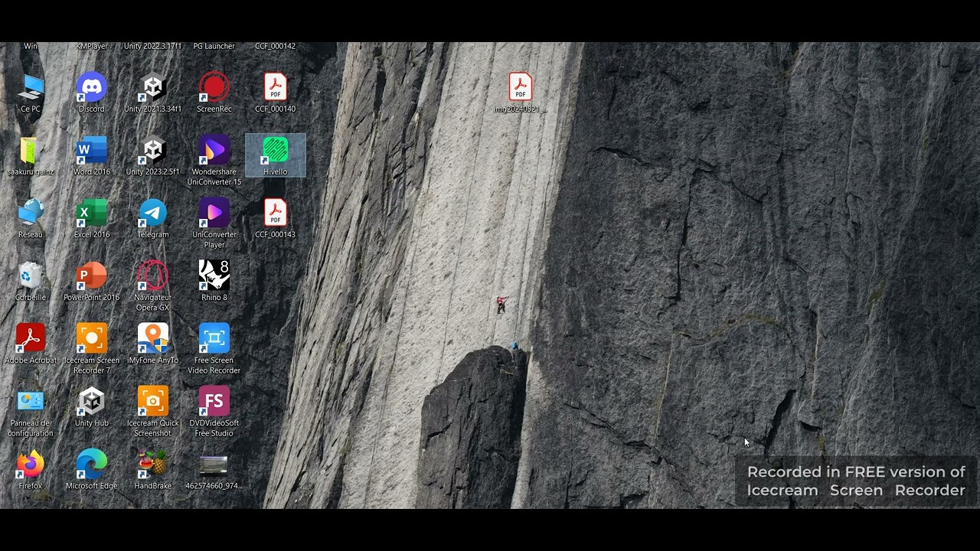Viewport: 980px width, 551px height.
Task: Select the img20240521 PDF file
Action: 520,88
